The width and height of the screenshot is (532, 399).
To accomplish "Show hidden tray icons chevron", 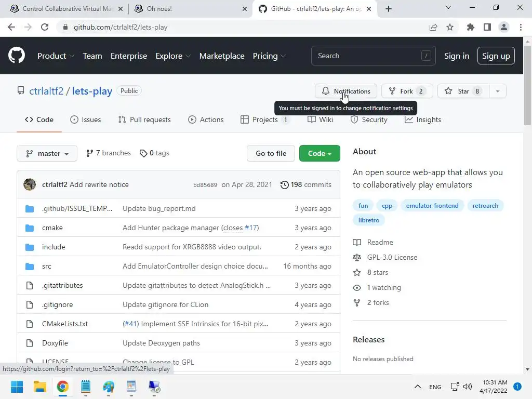I will [x=418, y=387].
